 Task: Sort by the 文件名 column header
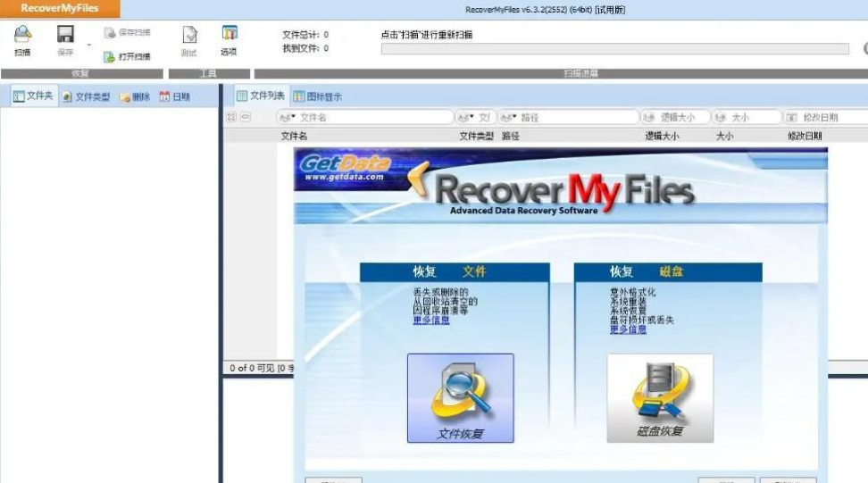click(x=294, y=136)
